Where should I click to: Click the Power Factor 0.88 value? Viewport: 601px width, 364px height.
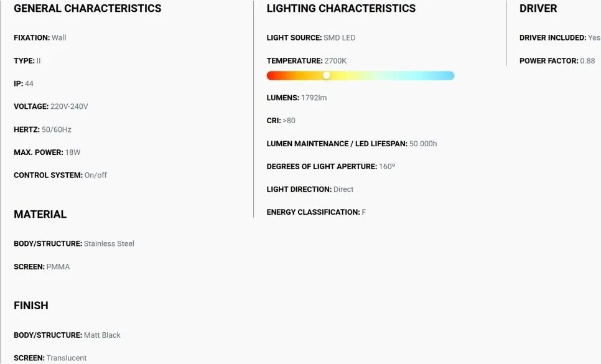coord(587,60)
